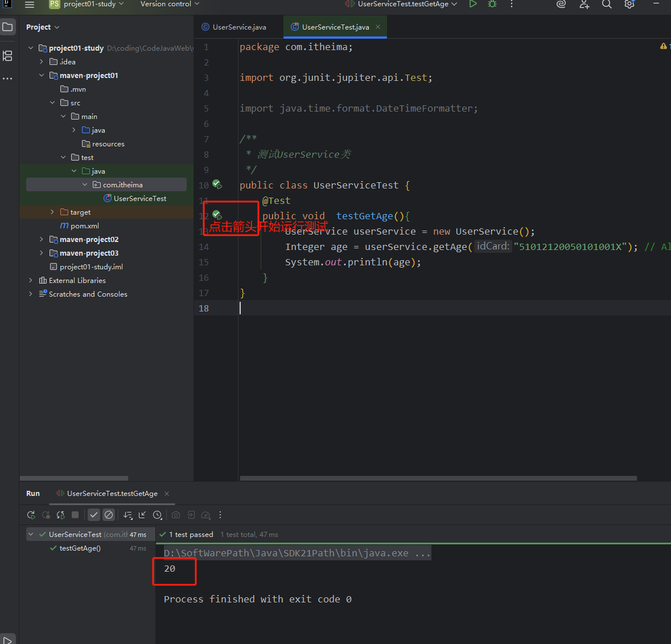Open Test History clock icon
The image size is (671, 644).
tap(158, 515)
